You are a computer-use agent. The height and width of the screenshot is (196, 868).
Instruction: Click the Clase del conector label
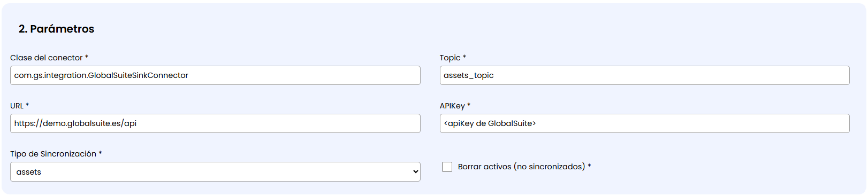[47, 58]
